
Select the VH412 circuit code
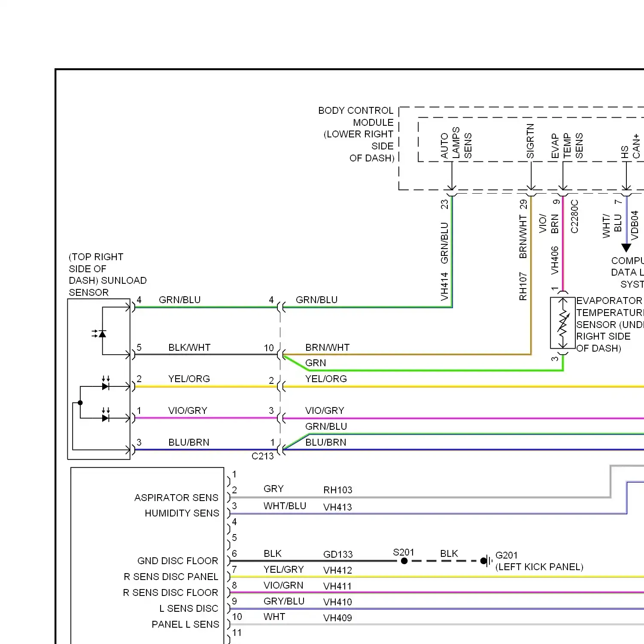[x=338, y=570]
